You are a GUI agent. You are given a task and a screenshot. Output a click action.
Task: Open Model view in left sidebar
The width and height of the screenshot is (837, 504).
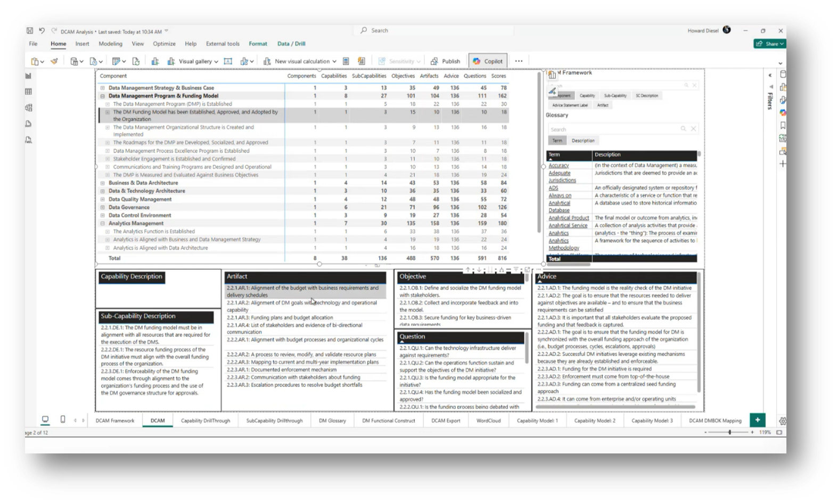[x=28, y=108]
